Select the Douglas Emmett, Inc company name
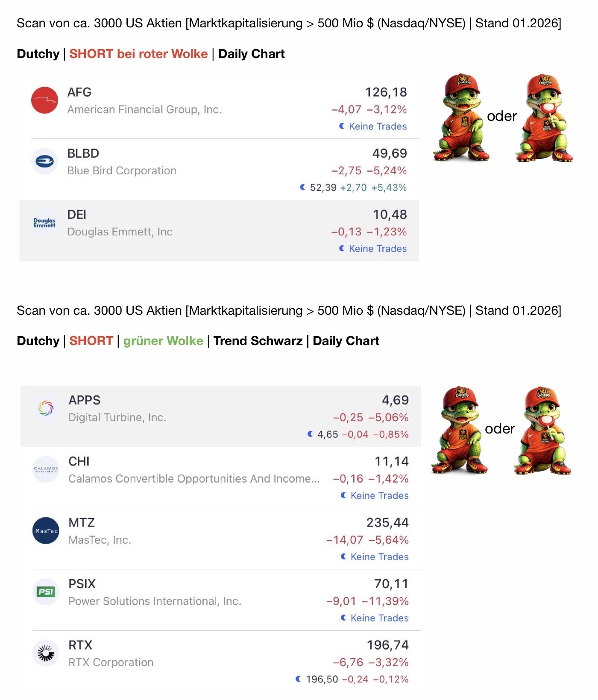Viewport: 598px width, 700px height. coord(120,232)
